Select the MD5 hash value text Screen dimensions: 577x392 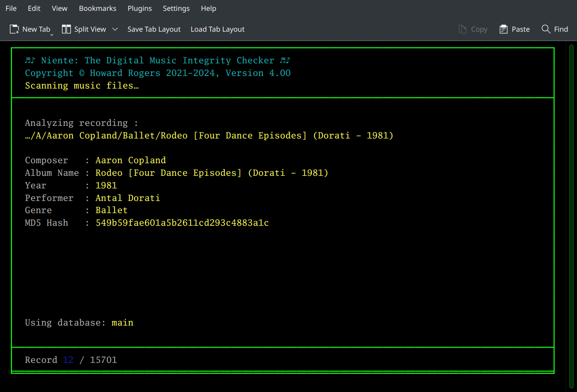[182, 223]
